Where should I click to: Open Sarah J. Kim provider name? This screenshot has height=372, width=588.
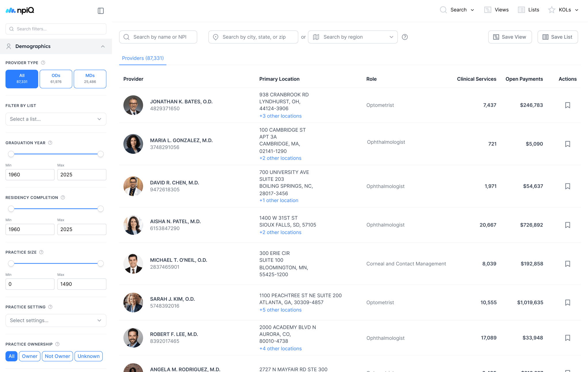click(172, 299)
